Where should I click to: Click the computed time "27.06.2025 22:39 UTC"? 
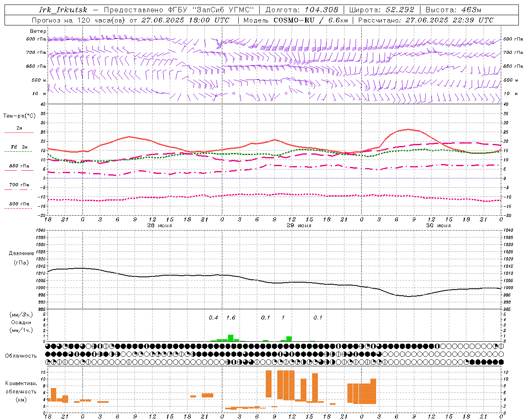click(449, 20)
